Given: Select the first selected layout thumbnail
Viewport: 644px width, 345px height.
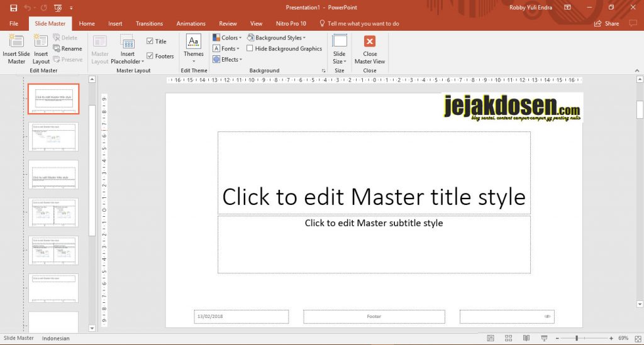Looking at the screenshot, I should pos(53,99).
